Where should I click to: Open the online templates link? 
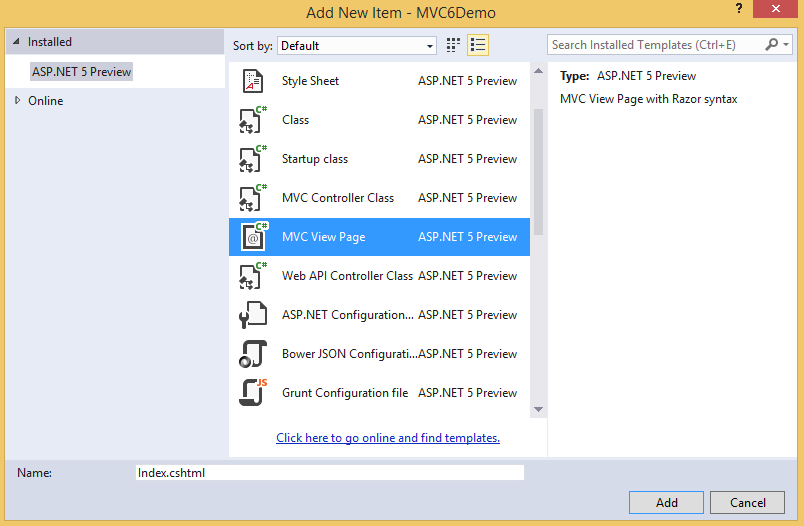tap(388, 438)
